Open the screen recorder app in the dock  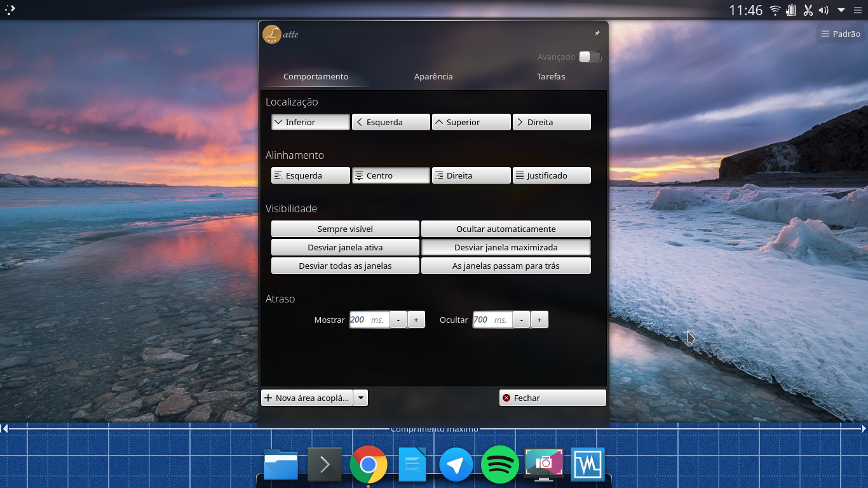tap(543, 464)
